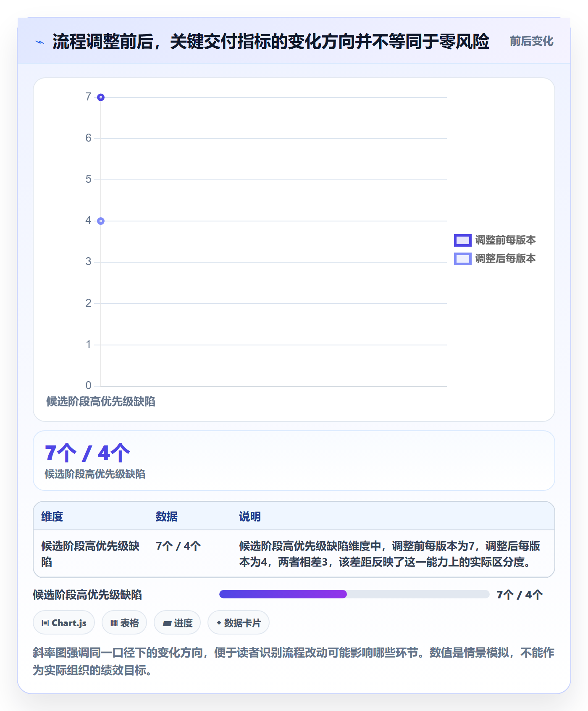
Task: Click the y-axis tick label 2
Action: coord(88,303)
